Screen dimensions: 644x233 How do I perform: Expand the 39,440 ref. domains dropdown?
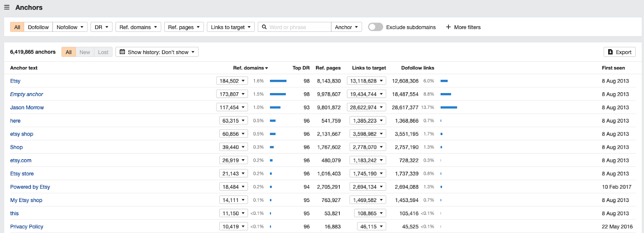point(233,147)
